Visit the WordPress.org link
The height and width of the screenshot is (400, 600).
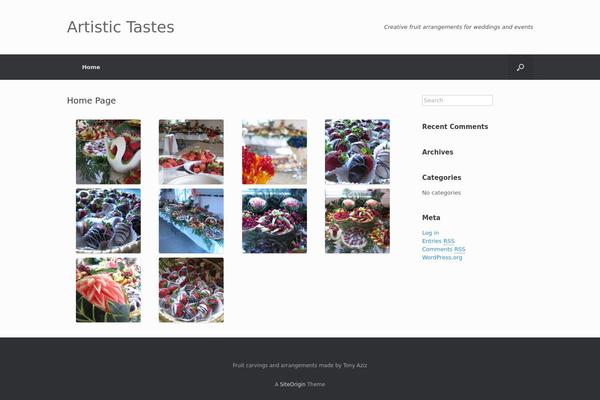(442, 257)
